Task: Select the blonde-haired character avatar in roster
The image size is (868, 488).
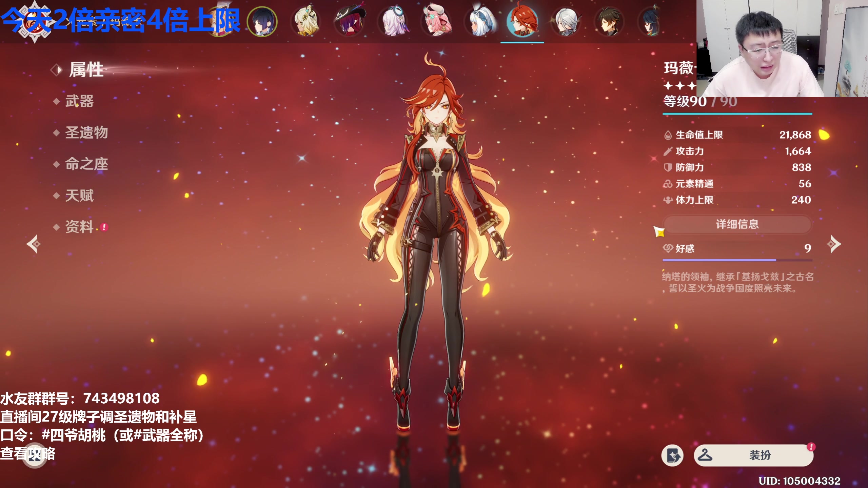Action: (305, 22)
